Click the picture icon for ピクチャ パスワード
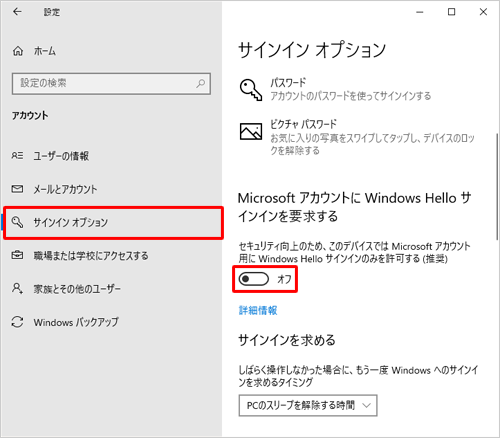This screenshot has height=438, width=500. [251, 131]
